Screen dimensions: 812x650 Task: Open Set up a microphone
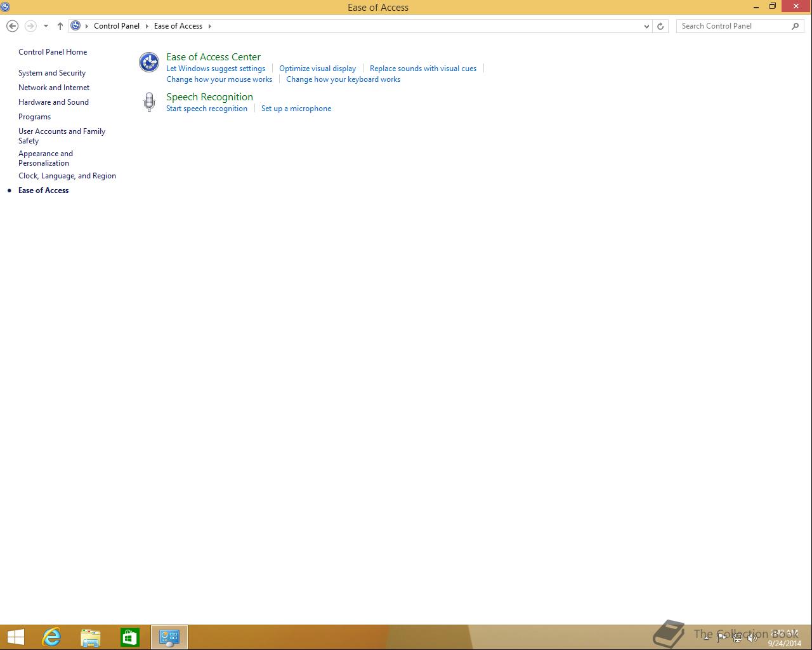pos(296,109)
